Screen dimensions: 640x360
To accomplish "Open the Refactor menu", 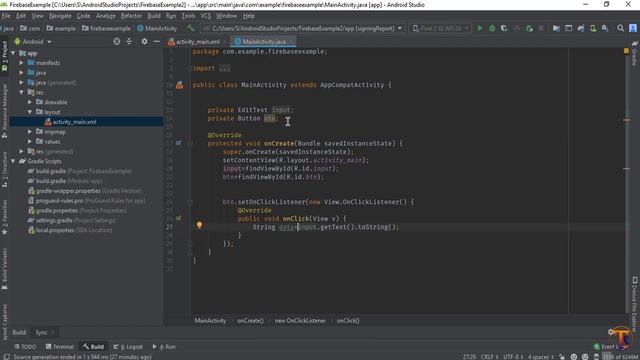I will point(131,16).
